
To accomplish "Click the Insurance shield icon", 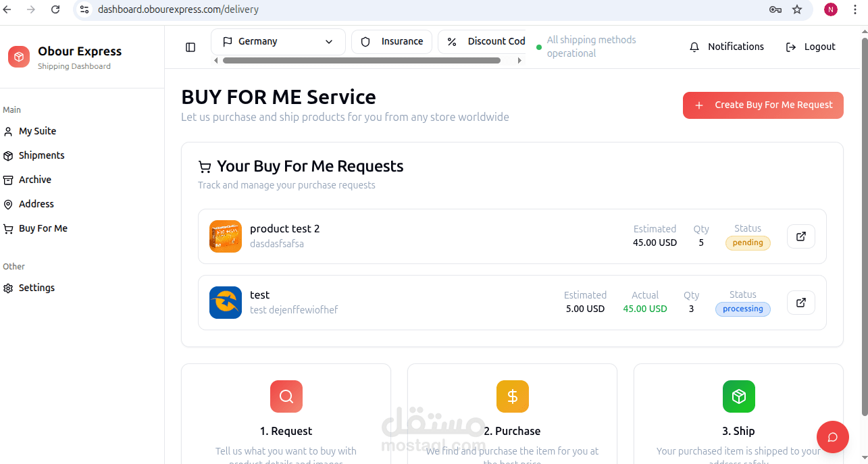I will (365, 41).
